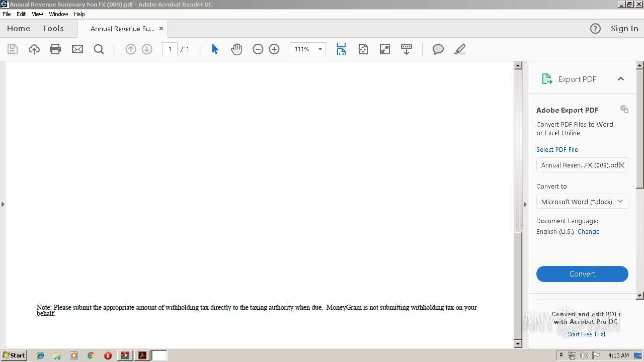
Task: Add a sticky note comment
Action: pyautogui.click(x=438, y=49)
